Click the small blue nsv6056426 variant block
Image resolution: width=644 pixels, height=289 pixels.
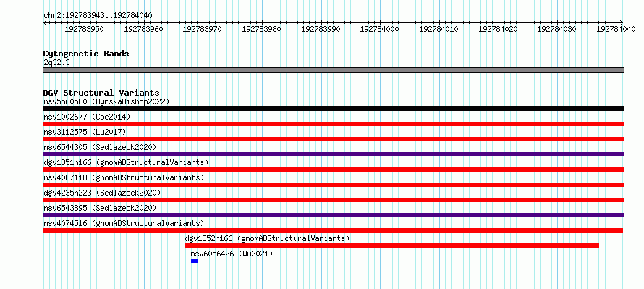pos(194,261)
